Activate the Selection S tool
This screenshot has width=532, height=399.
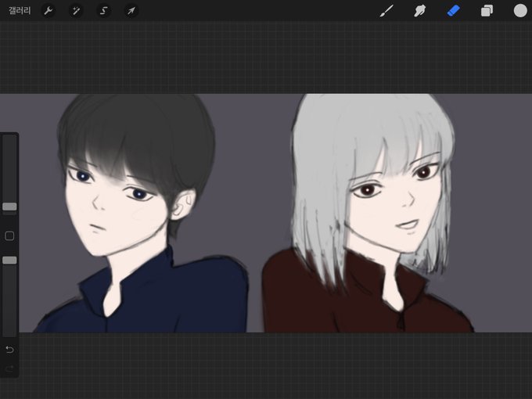(x=103, y=11)
